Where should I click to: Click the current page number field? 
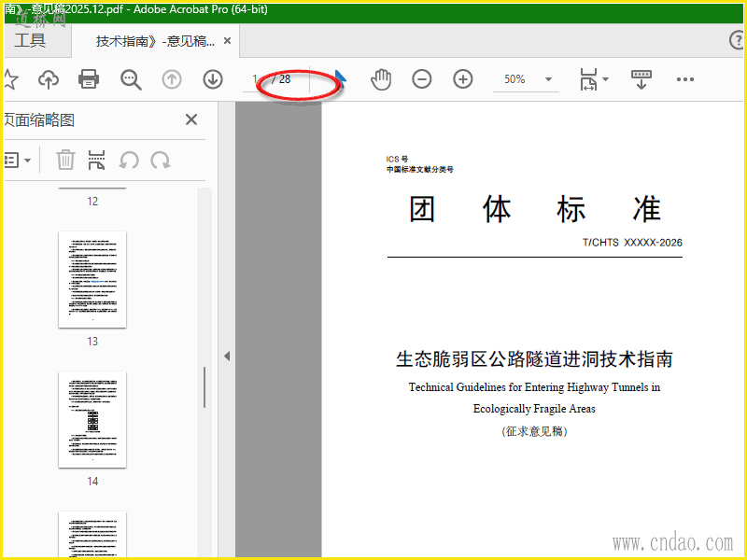pos(255,79)
